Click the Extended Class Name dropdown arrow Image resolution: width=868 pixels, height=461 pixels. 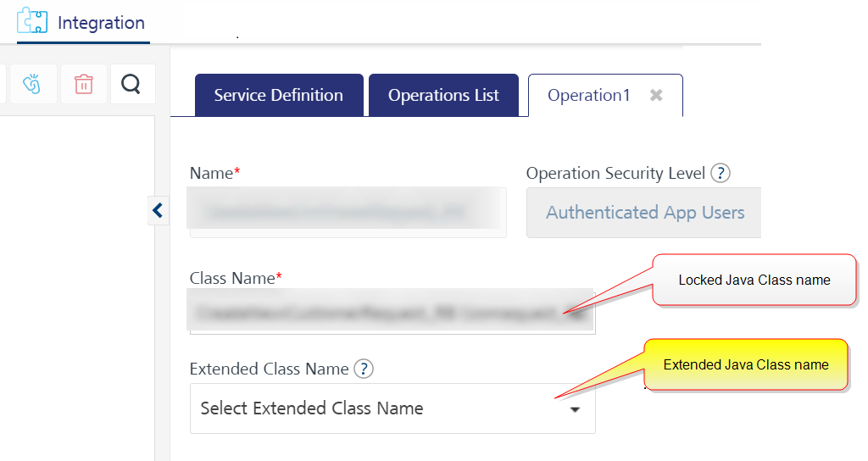tap(576, 409)
